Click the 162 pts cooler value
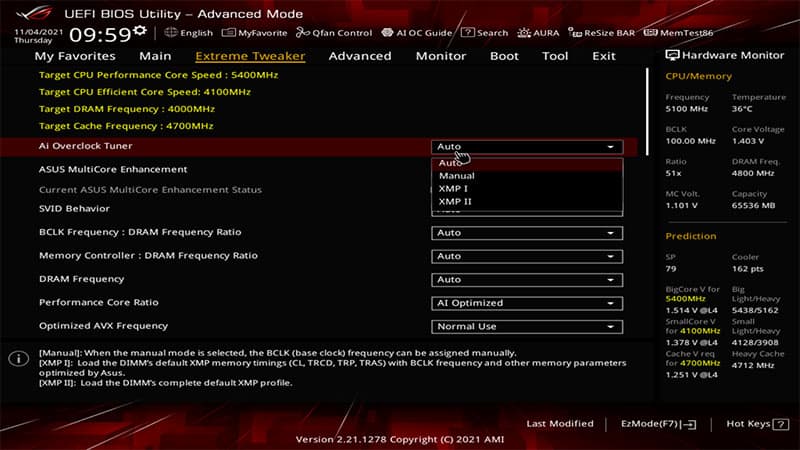 coord(747,269)
